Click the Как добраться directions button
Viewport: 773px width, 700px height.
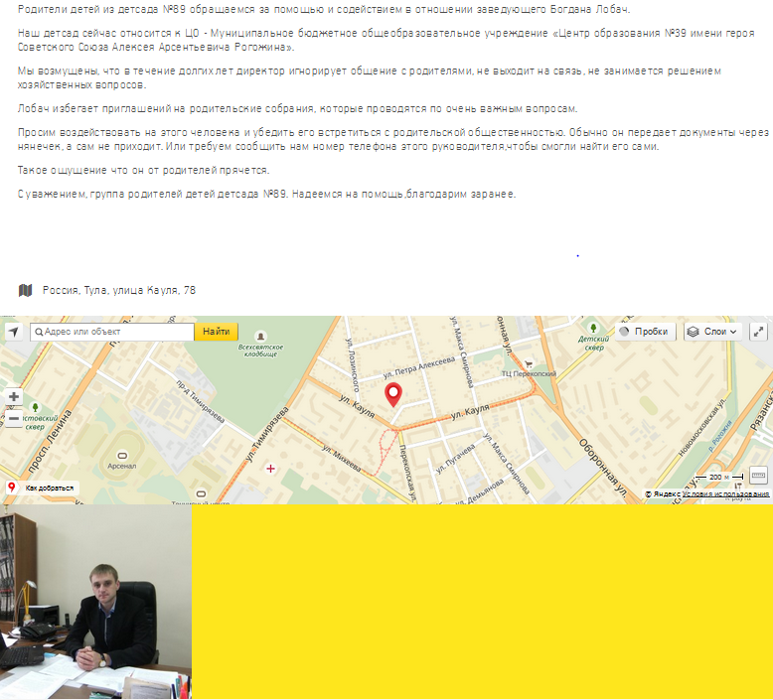[43, 488]
